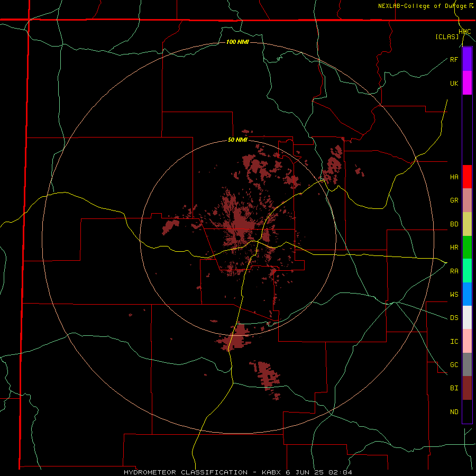Viewport: 476px width, 476px height.
Task: Click the "GR" legend label
Action: click(454, 200)
